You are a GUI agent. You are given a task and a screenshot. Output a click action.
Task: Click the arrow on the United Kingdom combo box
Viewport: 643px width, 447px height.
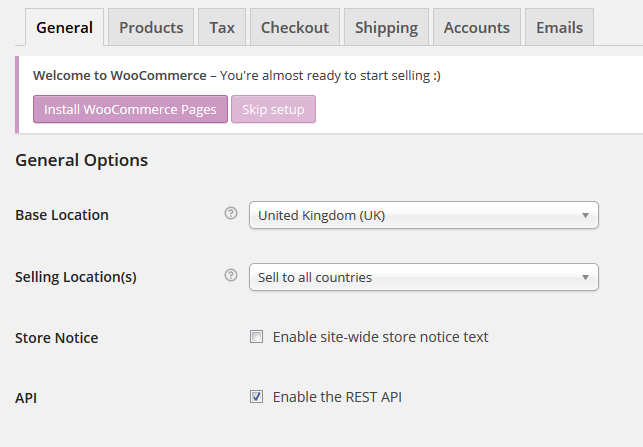pyautogui.click(x=584, y=215)
